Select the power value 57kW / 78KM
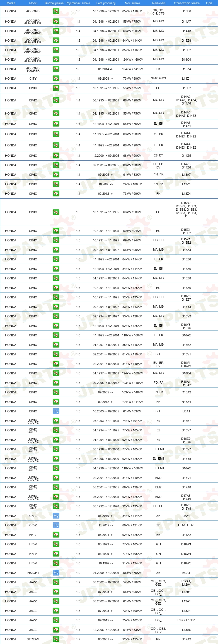Image resolution: width=218 pixels, height=644 pixels. point(132,582)
